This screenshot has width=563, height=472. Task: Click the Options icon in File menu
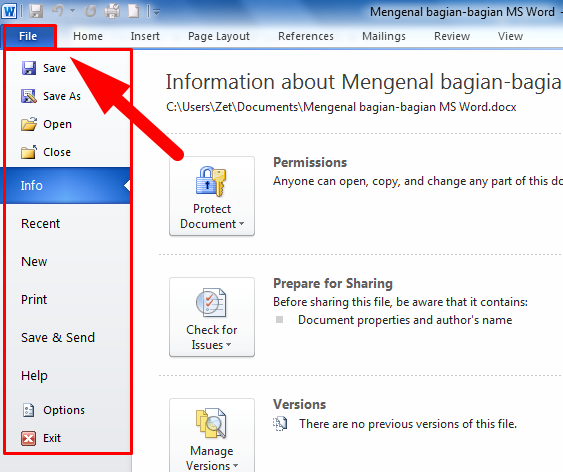[x=28, y=410]
